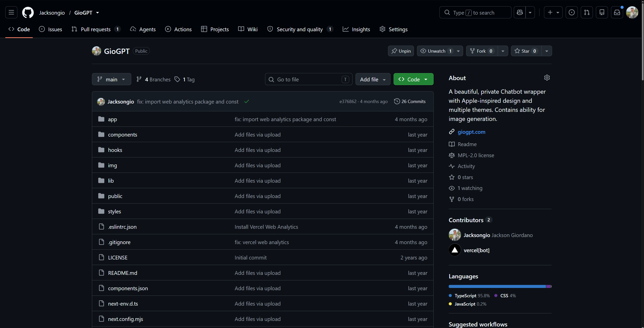Click the blue TypeScript segment of the languages bar

point(497,286)
